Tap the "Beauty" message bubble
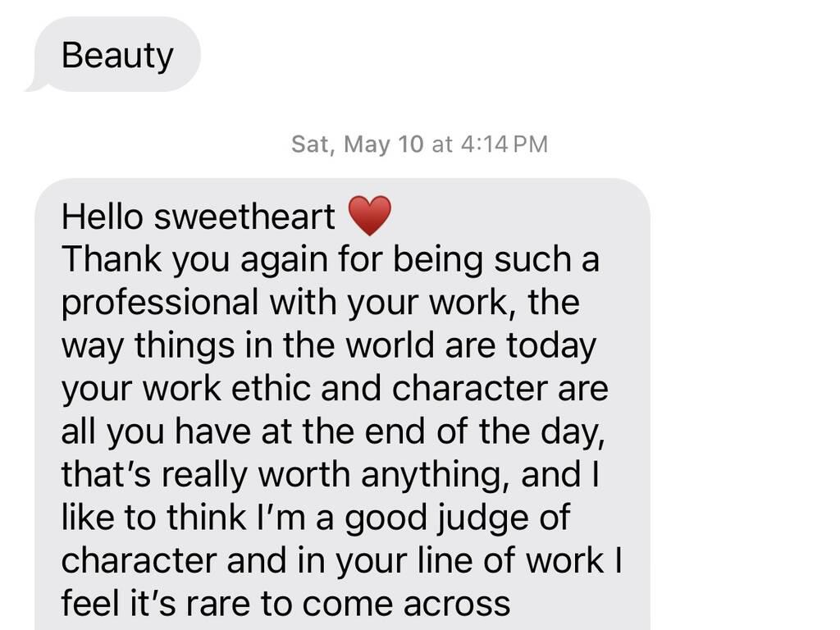This screenshot has height=630, width=840. click(117, 55)
